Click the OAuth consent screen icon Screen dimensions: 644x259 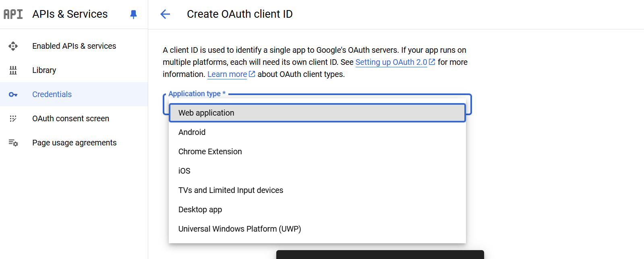coord(13,118)
